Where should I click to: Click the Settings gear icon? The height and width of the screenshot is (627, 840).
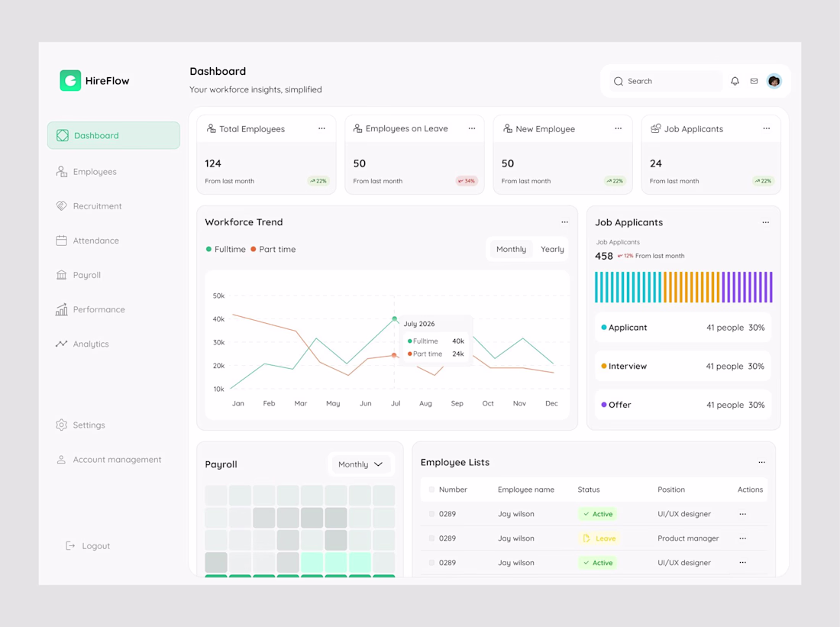(62, 425)
